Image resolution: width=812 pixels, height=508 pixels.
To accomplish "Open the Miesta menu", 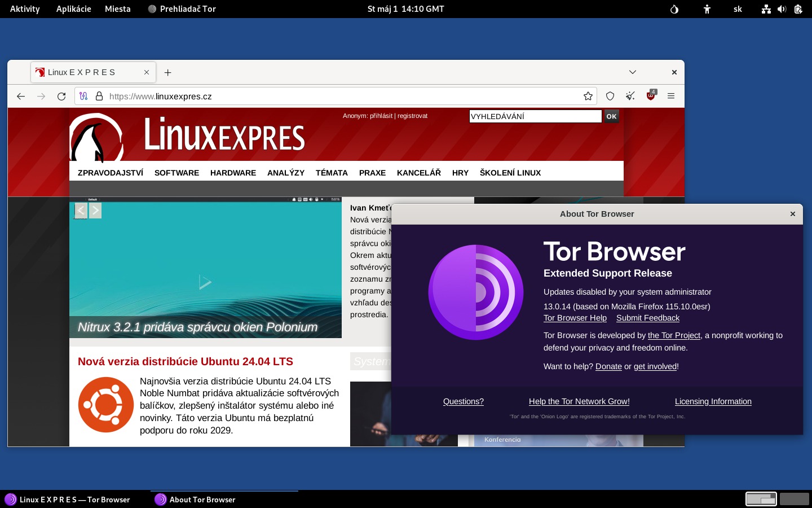I will [x=118, y=9].
